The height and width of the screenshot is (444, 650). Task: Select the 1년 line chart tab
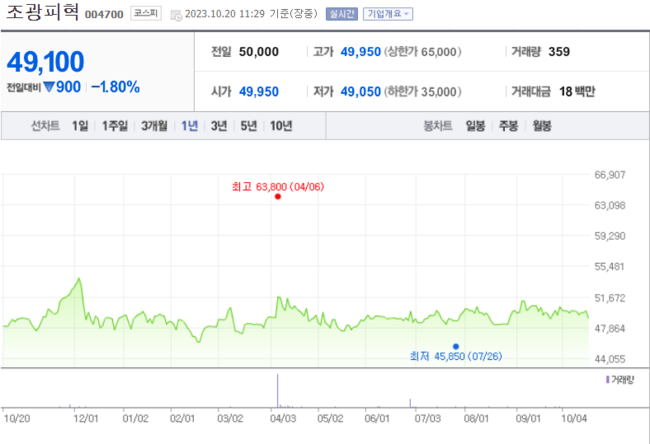(189, 126)
